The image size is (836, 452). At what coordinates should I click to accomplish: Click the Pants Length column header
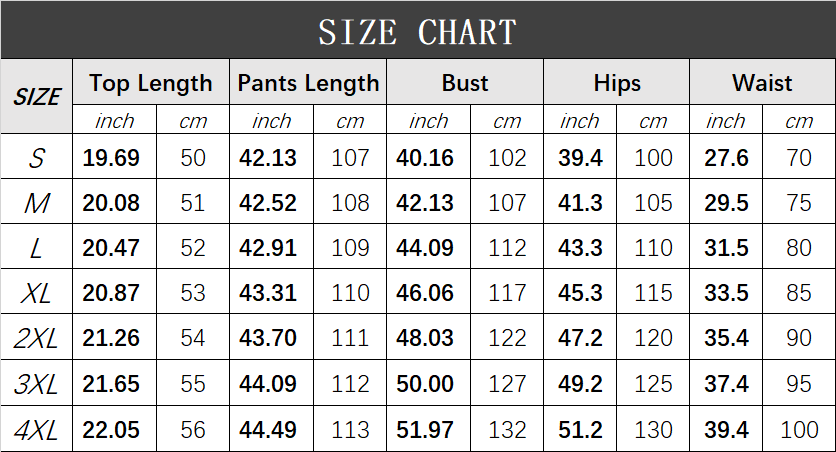(308, 83)
